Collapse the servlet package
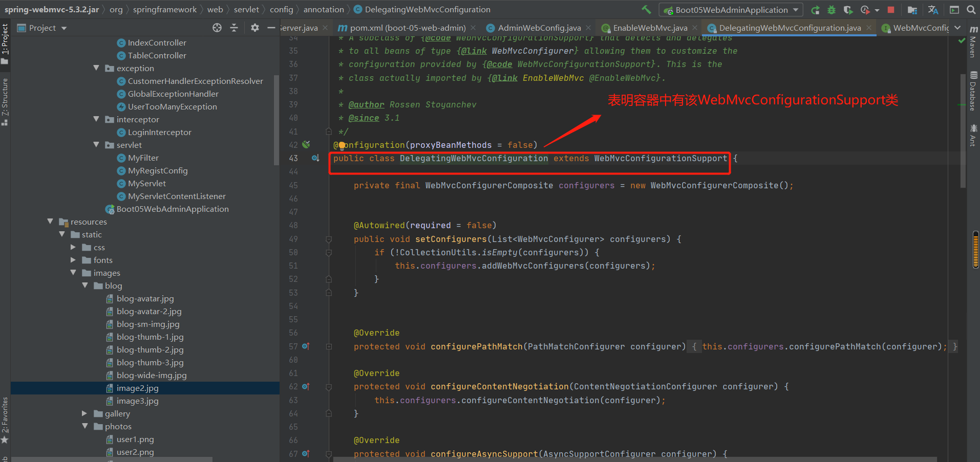 pos(96,144)
